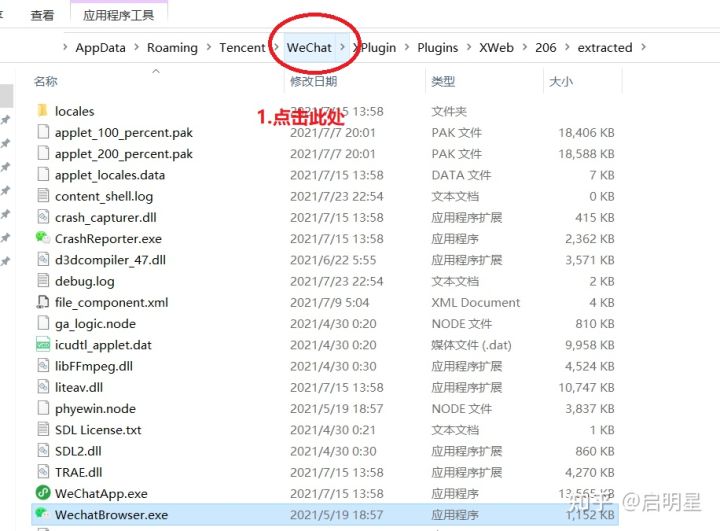
Task: Expand the chevron after WeChat in the path
Action: click(x=342, y=47)
